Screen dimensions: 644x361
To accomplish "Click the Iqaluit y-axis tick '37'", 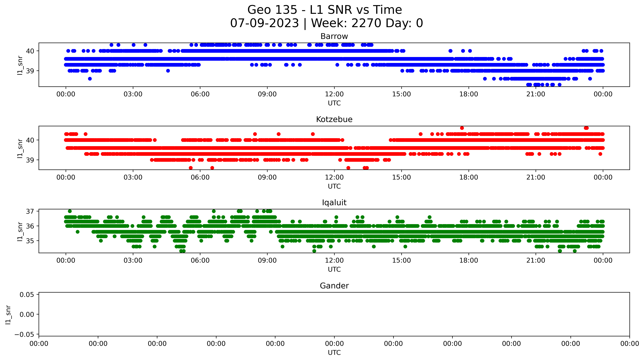I will [30, 212].
